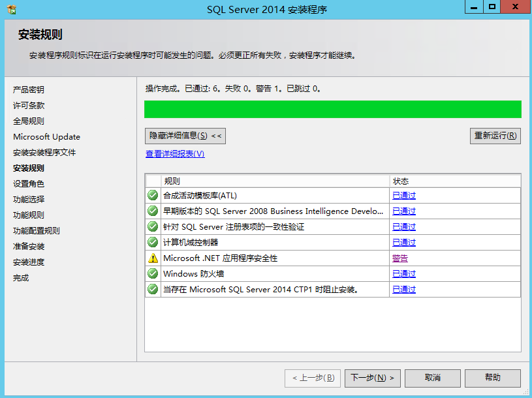Image resolution: width=532 pixels, height=398 pixels.
Task: Collapse details with 隐藏详细信息(S) button
Action: [185, 136]
